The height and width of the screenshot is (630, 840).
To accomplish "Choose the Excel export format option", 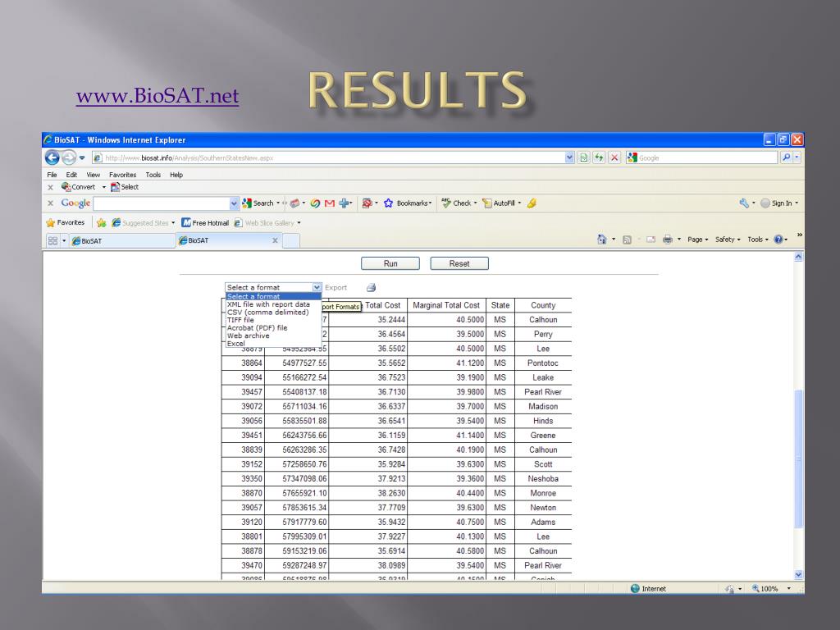I will pyautogui.click(x=235, y=344).
